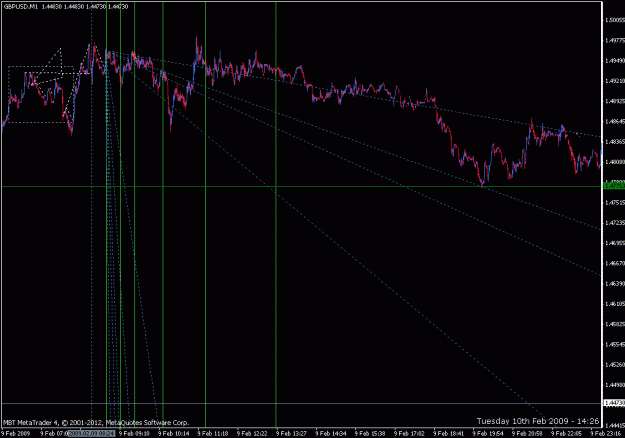625x438 pixels.
Task: Click the 1.48645 price axis label
Action: click(x=615, y=121)
